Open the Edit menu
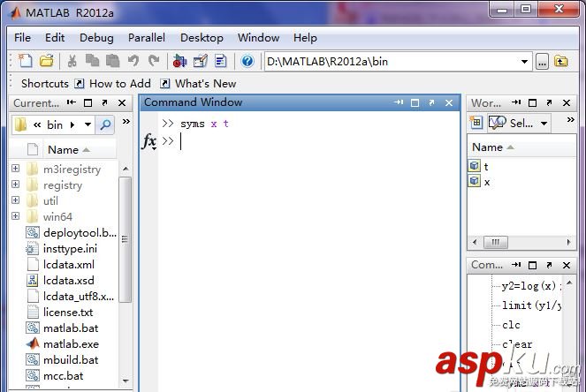 tap(55, 38)
